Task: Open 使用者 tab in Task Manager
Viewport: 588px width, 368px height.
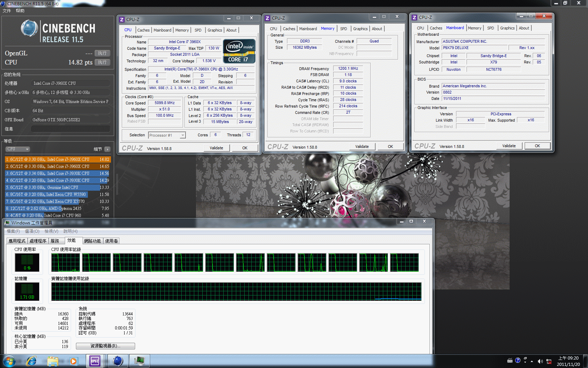Action: pyautogui.click(x=112, y=241)
